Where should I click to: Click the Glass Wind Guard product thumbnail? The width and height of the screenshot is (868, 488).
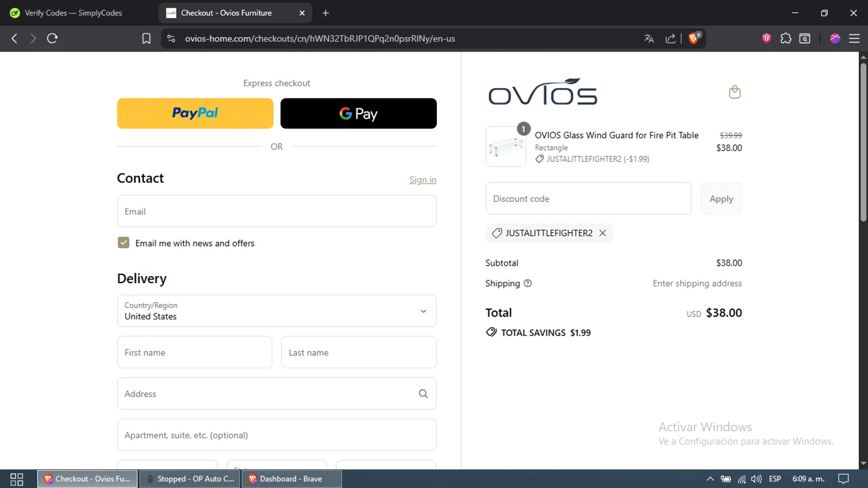click(x=506, y=146)
